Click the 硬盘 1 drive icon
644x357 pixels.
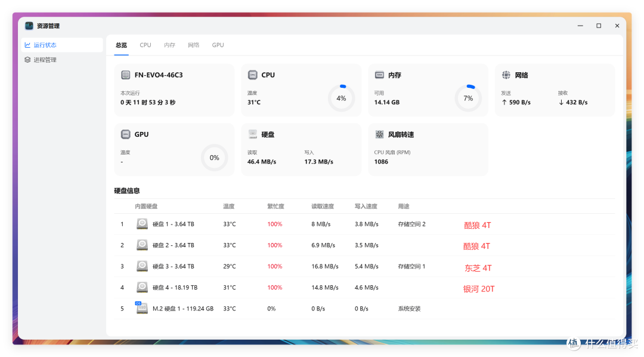click(142, 224)
